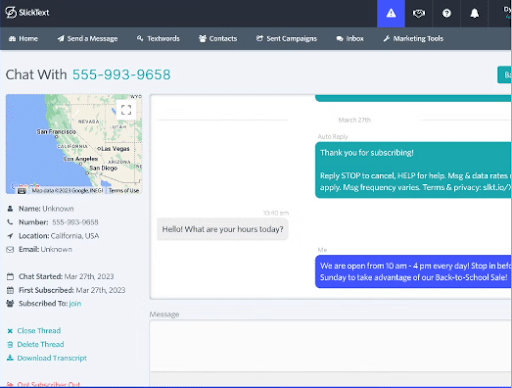Click the 'Thank you for subscribing!' auto reply bubble
Image resolution: width=512 pixels, height=388 pixels.
pyautogui.click(x=413, y=170)
